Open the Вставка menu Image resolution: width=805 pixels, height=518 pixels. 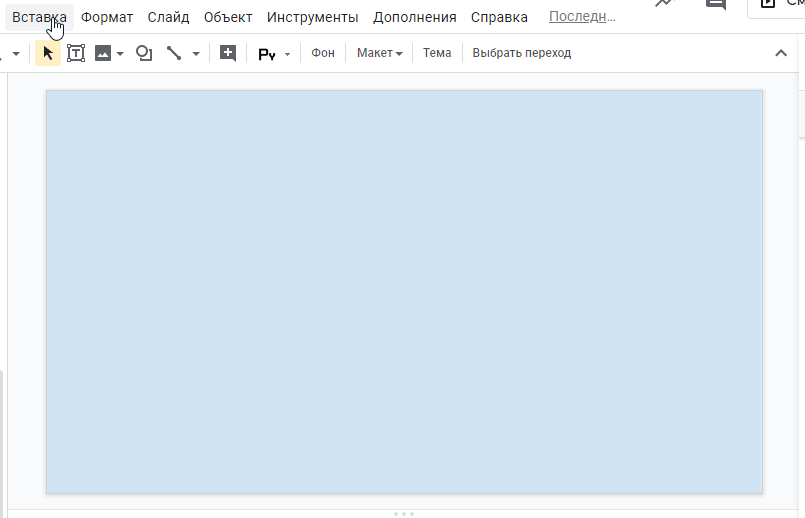pyautogui.click(x=39, y=17)
